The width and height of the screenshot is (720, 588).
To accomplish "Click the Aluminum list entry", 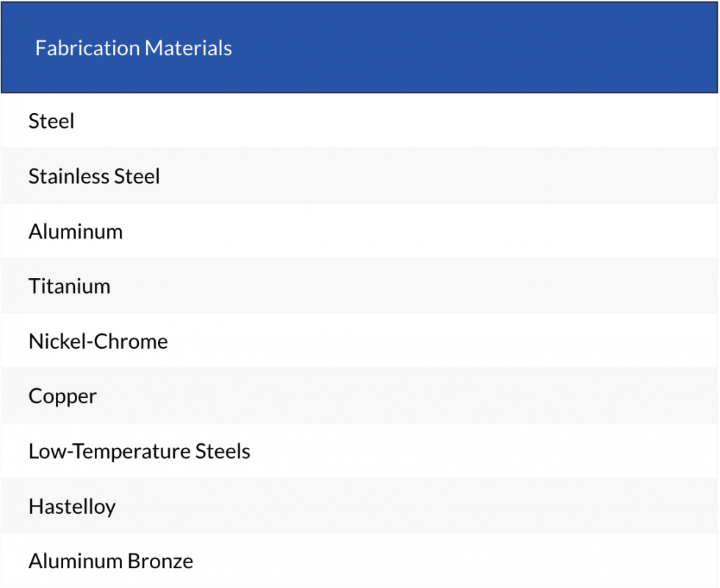I will [359, 231].
